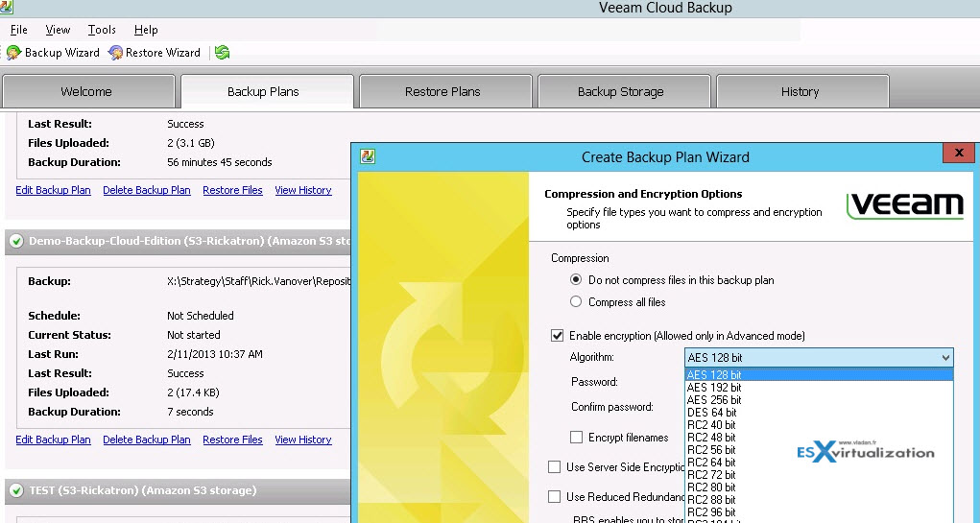Viewport: 980px width, 523px height.
Task: Select Compress all files radio button
Action: click(x=576, y=301)
